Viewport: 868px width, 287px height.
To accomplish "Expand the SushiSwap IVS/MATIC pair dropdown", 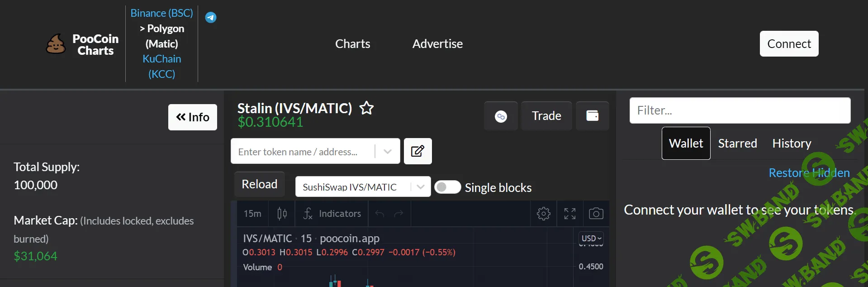I will (420, 187).
